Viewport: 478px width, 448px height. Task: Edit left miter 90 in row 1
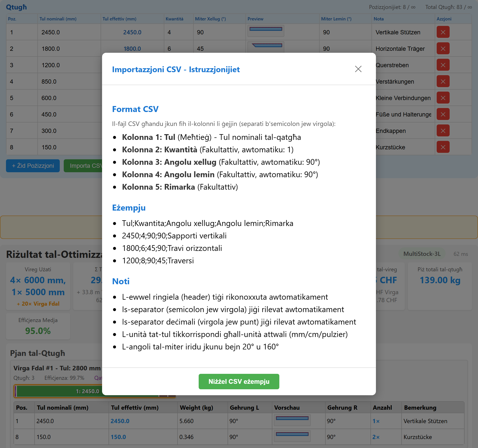tap(219, 32)
